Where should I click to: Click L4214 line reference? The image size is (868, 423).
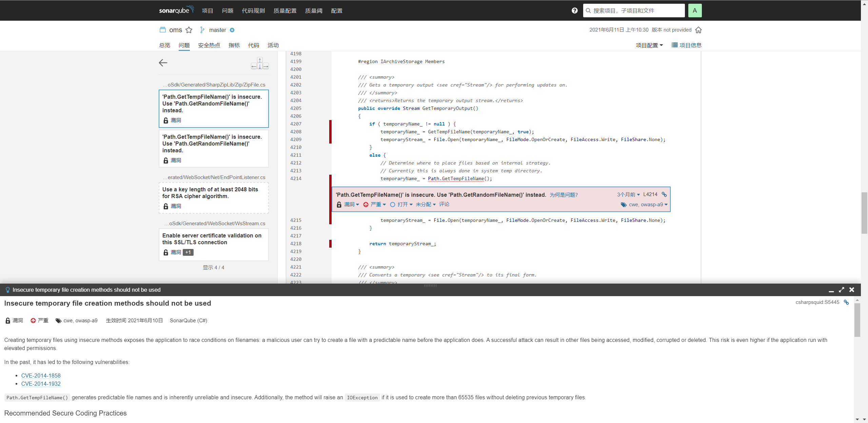(x=650, y=194)
